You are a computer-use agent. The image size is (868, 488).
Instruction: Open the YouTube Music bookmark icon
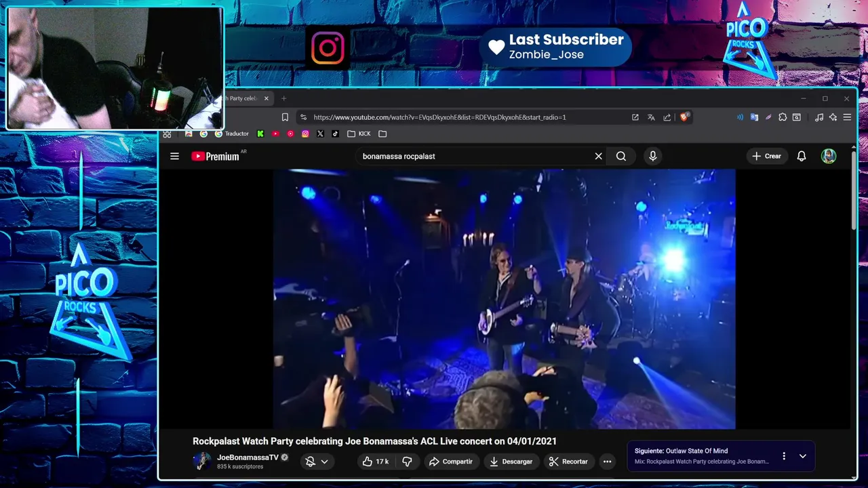[x=290, y=134]
